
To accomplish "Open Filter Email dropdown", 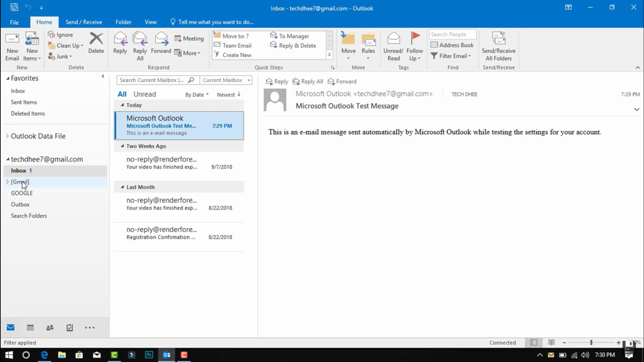I will pyautogui.click(x=451, y=56).
